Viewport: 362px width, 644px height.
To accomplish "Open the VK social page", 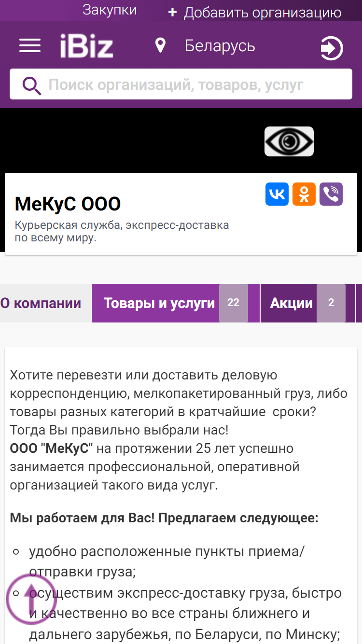I will pyautogui.click(x=277, y=194).
